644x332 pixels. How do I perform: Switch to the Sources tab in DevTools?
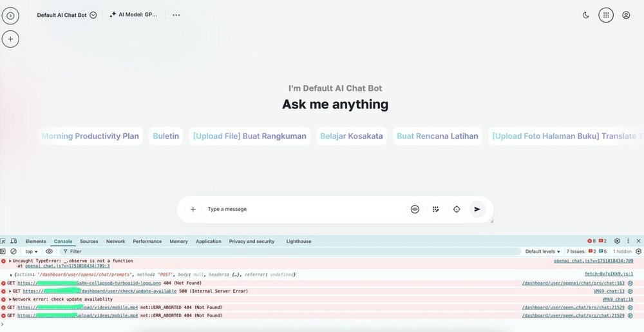(x=89, y=241)
